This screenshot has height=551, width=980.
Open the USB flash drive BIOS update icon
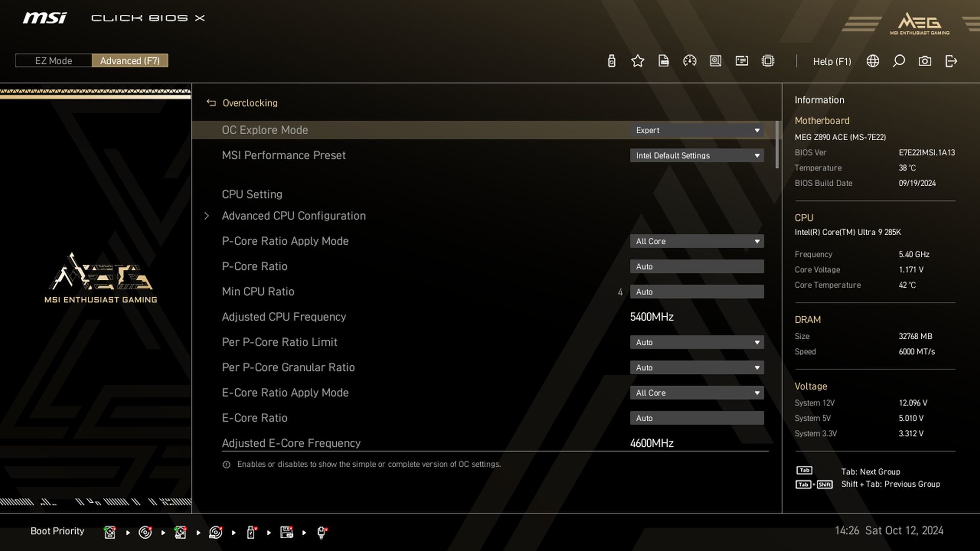611,61
